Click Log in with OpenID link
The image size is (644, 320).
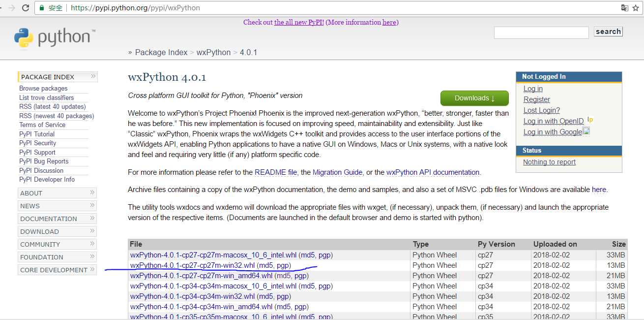(x=554, y=121)
